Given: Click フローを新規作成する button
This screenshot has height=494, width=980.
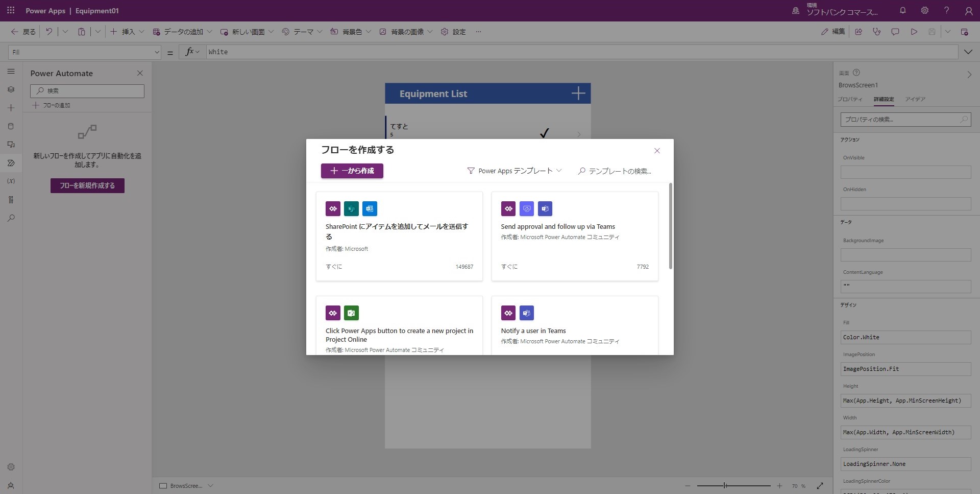Looking at the screenshot, I should [x=87, y=185].
